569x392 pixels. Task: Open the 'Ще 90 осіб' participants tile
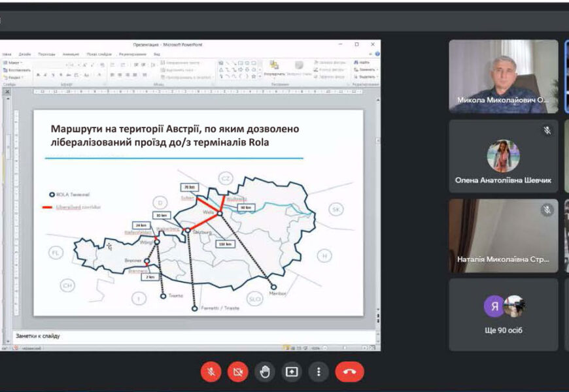click(503, 314)
